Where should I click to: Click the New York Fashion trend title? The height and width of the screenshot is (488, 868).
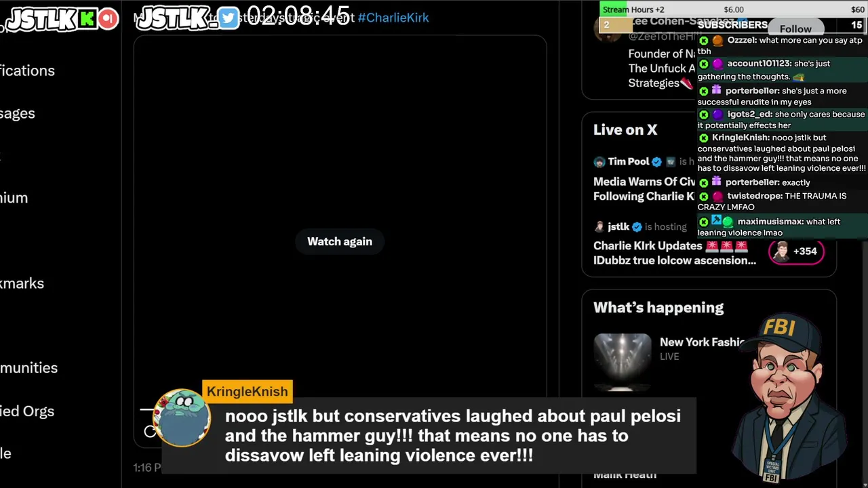pos(703,342)
